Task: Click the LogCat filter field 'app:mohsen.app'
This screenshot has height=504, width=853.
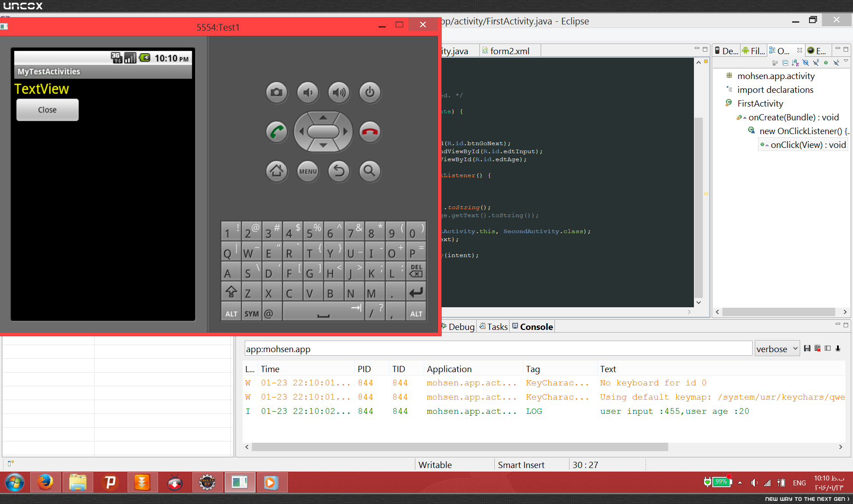Action: [498, 349]
